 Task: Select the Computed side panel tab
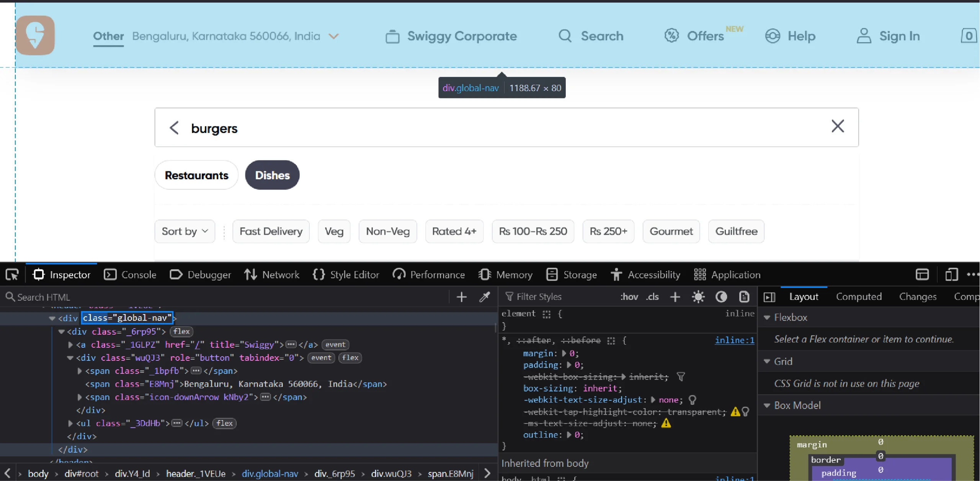pyautogui.click(x=859, y=297)
